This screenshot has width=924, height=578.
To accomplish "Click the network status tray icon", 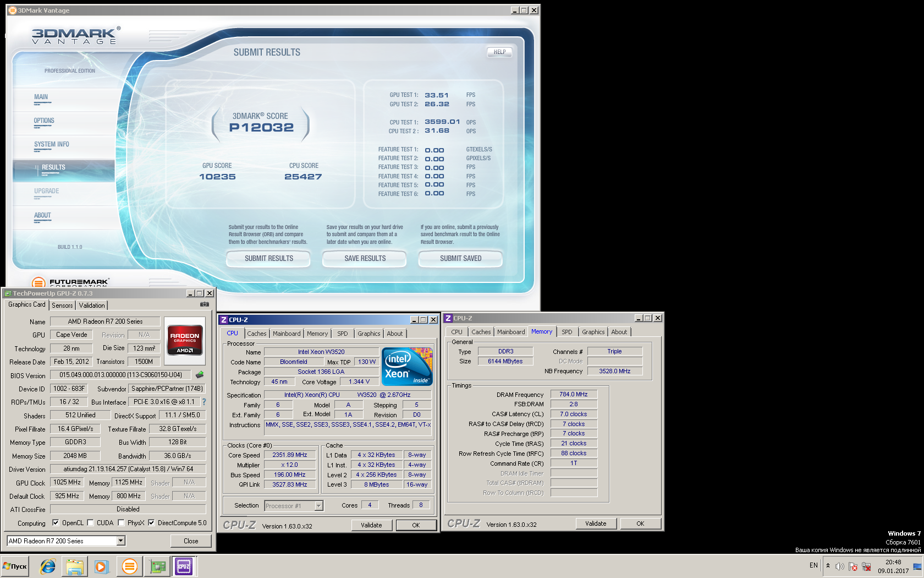I will 866,566.
